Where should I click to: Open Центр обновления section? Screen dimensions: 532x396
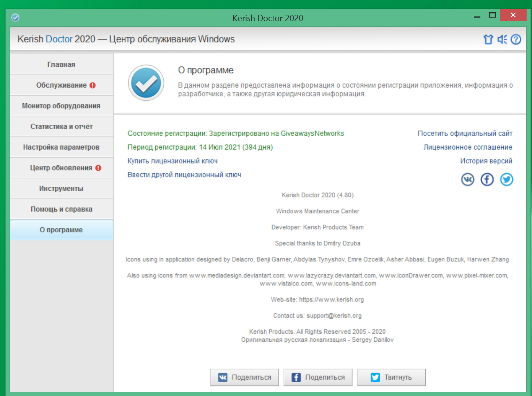coord(61,168)
